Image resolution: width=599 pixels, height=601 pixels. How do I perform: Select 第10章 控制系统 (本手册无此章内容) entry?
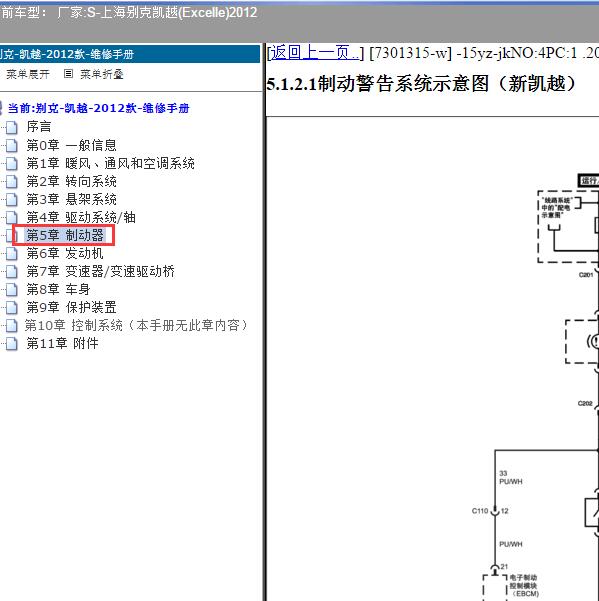tap(136, 325)
